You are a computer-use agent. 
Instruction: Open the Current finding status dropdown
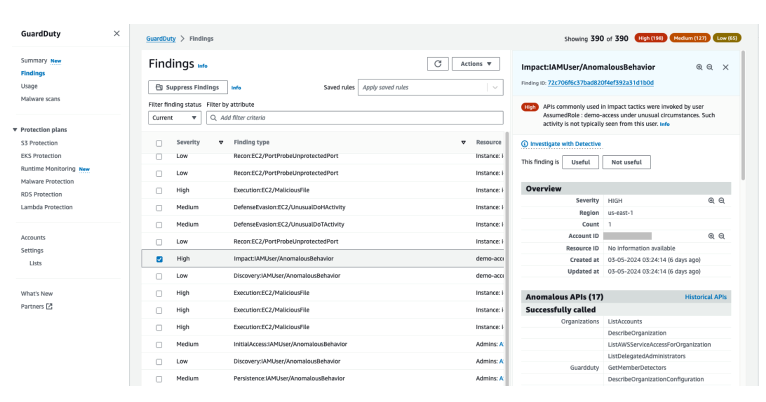click(x=174, y=118)
